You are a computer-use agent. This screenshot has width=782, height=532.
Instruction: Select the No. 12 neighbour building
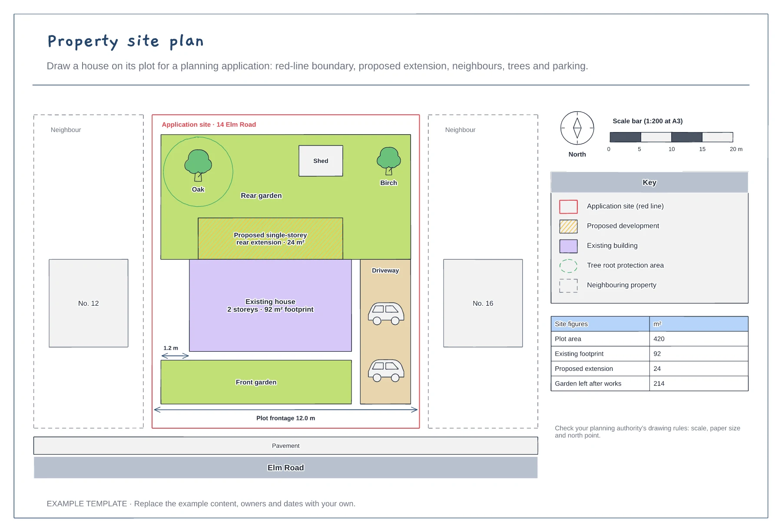[x=89, y=303]
